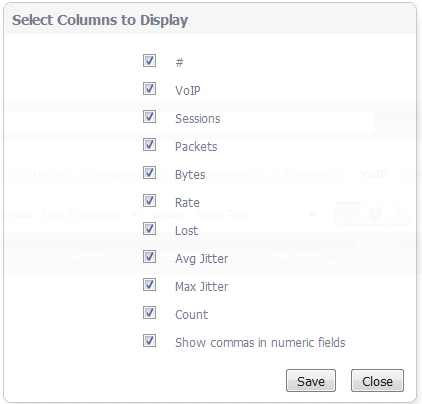The image size is (422, 404).
Task: Toggle the VoIP column checkbox
Action: coord(149,89)
